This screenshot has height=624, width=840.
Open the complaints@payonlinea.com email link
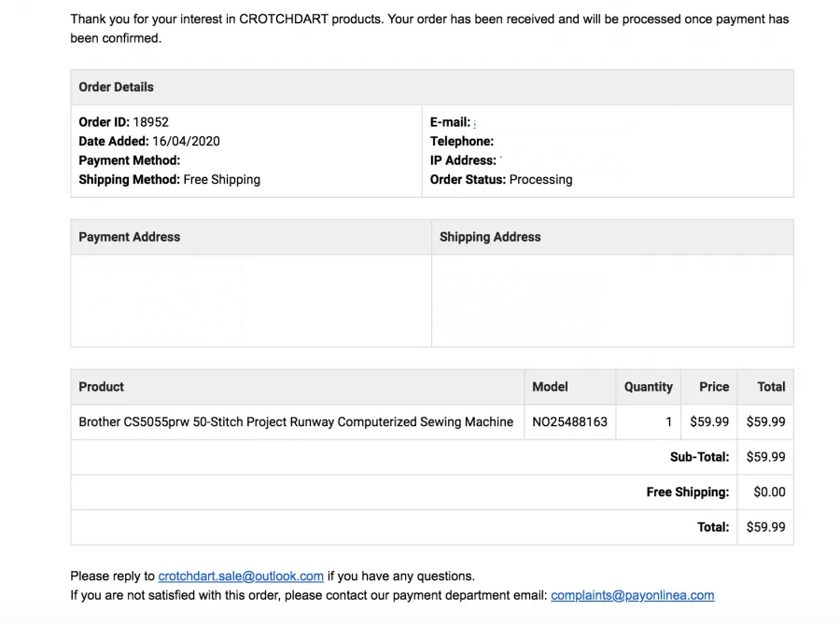(x=632, y=596)
